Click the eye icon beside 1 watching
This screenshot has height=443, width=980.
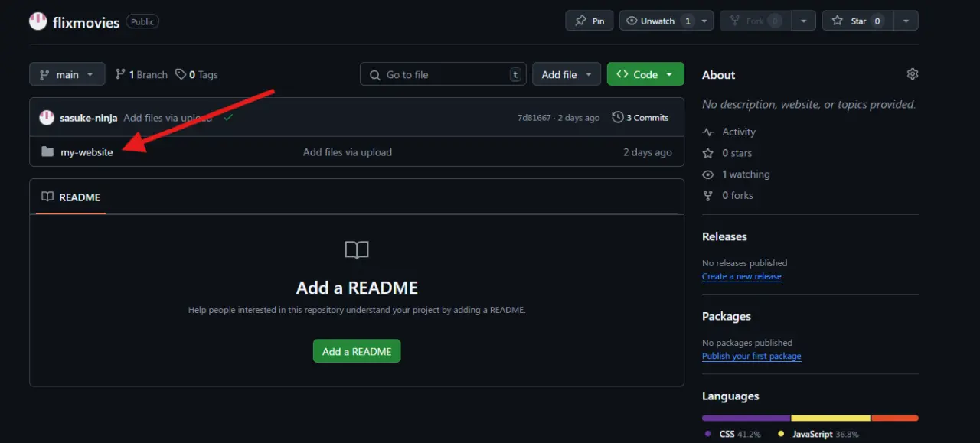tap(708, 174)
